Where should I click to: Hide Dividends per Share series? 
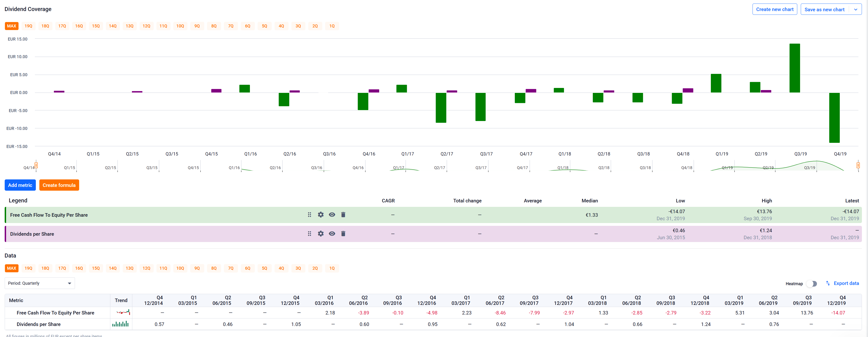click(332, 233)
